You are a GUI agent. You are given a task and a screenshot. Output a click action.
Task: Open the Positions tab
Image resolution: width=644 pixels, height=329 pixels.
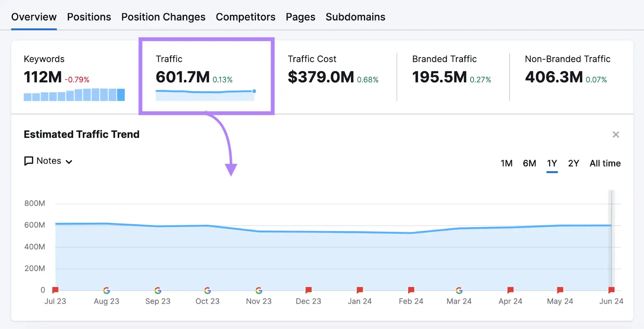click(x=89, y=17)
